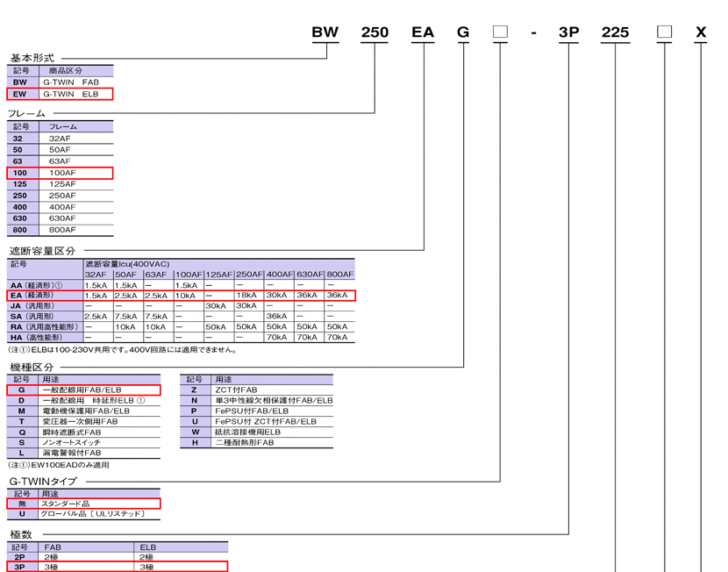Click "ZCT付FAB" in the Z row
The height and width of the screenshot is (572, 728).
click(236, 390)
